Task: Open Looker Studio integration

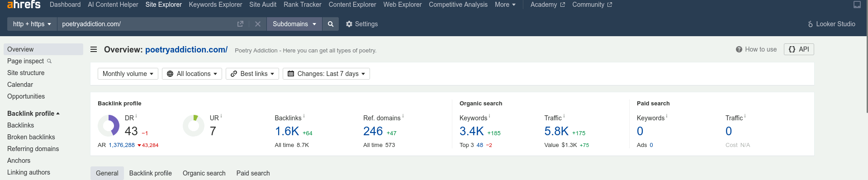Action: [831, 24]
